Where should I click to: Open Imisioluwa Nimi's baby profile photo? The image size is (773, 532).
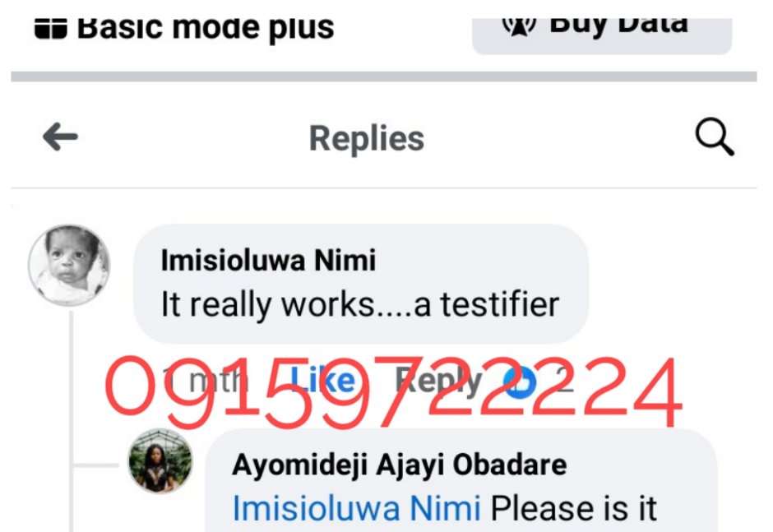(x=69, y=266)
